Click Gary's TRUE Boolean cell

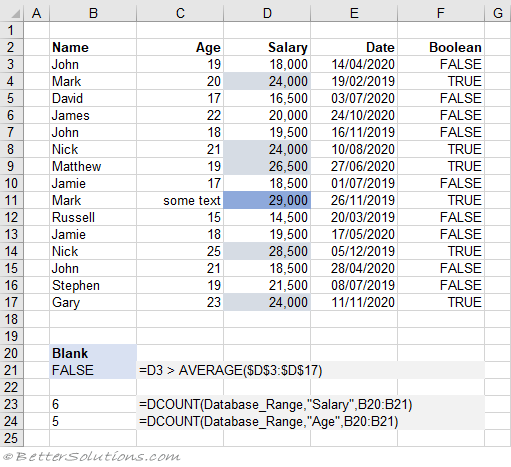[x=441, y=302]
